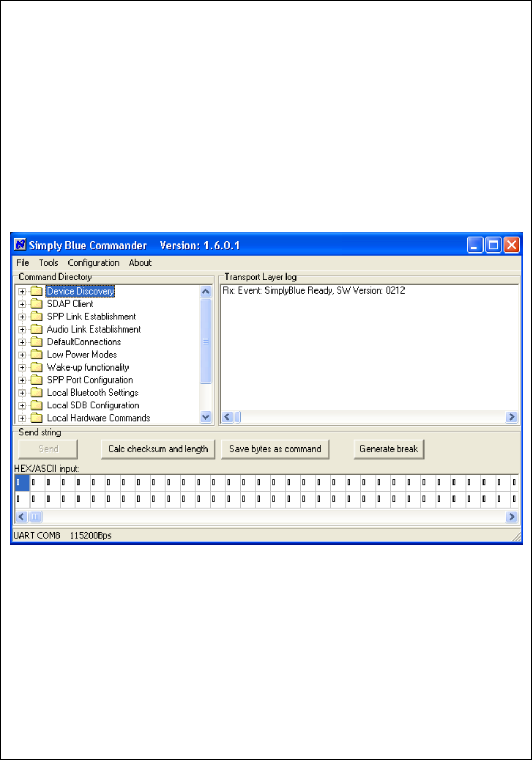This screenshot has width=532, height=760.
Task: Select Audio Link Establishment label
Action: tap(94, 329)
